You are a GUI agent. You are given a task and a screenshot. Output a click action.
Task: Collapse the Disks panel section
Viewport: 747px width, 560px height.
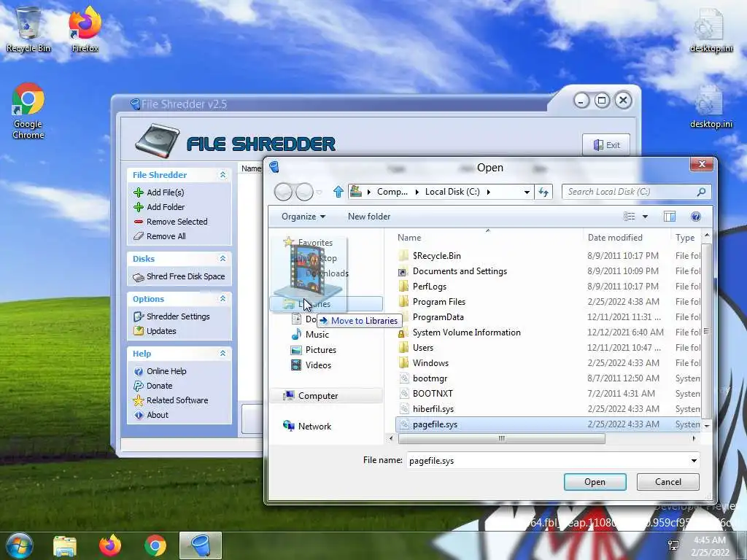point(222,259)
